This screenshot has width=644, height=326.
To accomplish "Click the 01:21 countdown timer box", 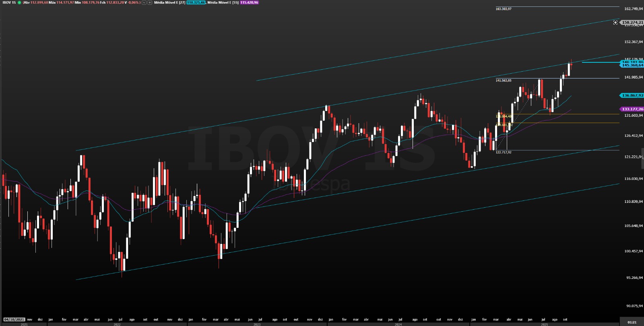I will [x=632, y=322].
